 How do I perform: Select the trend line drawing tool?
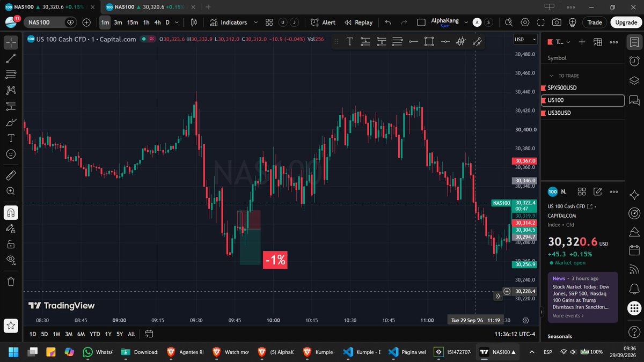pyautogui.click(x=11, y=58)
